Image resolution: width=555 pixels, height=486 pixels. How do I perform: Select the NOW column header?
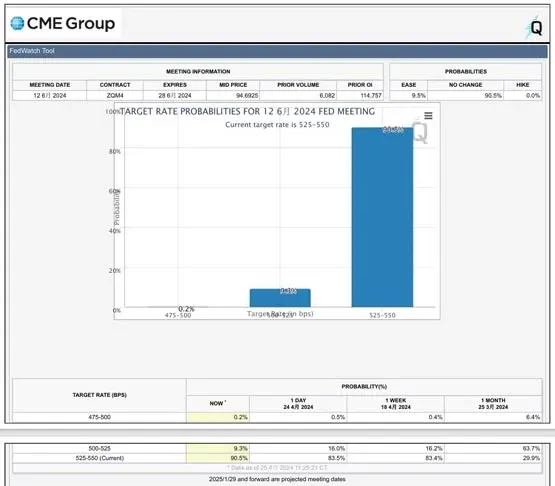218,403
